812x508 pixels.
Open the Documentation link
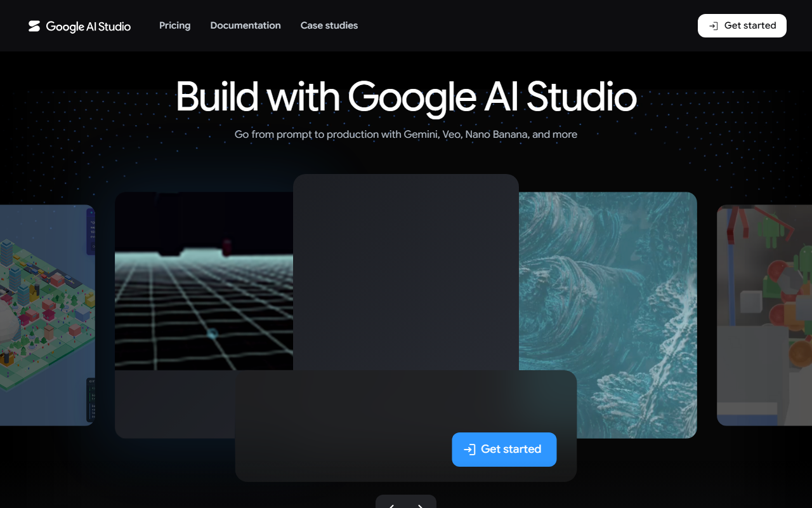click(246, 25)
